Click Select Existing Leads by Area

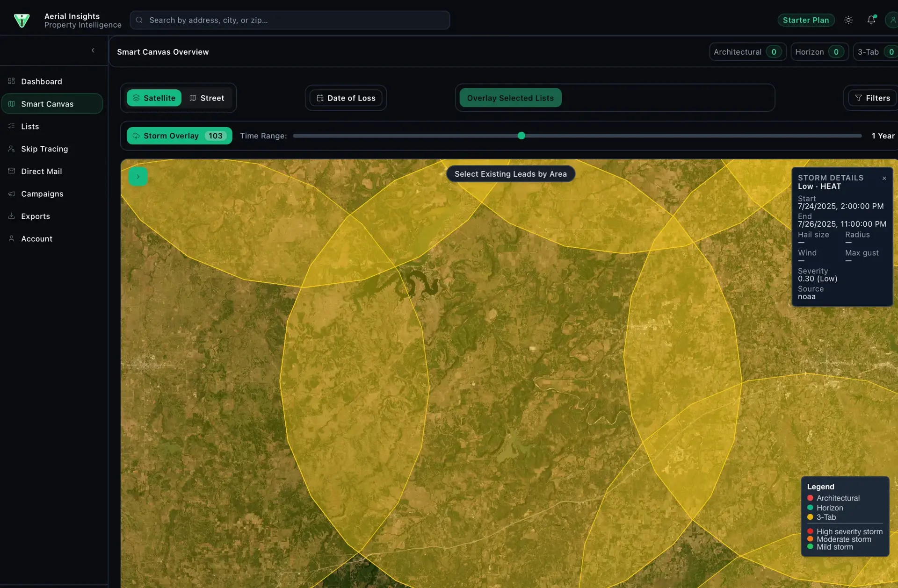tap(510, 174)
